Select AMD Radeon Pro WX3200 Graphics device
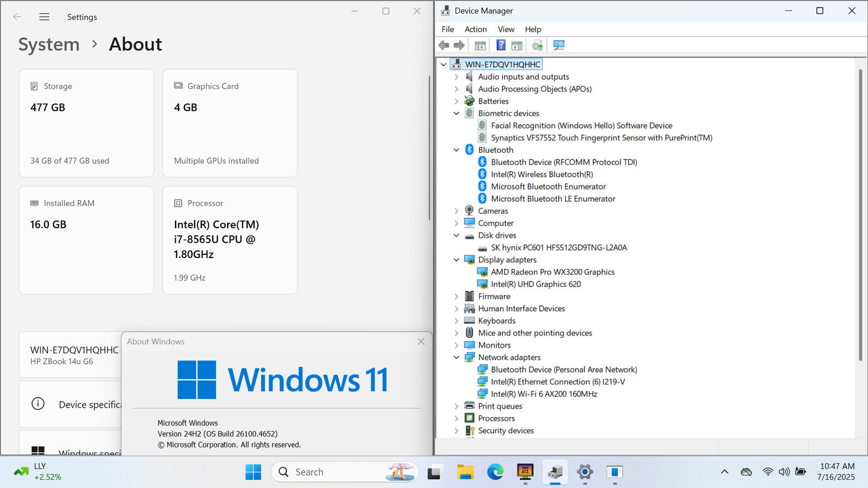The image size is (868, 488). pos(552,272)
